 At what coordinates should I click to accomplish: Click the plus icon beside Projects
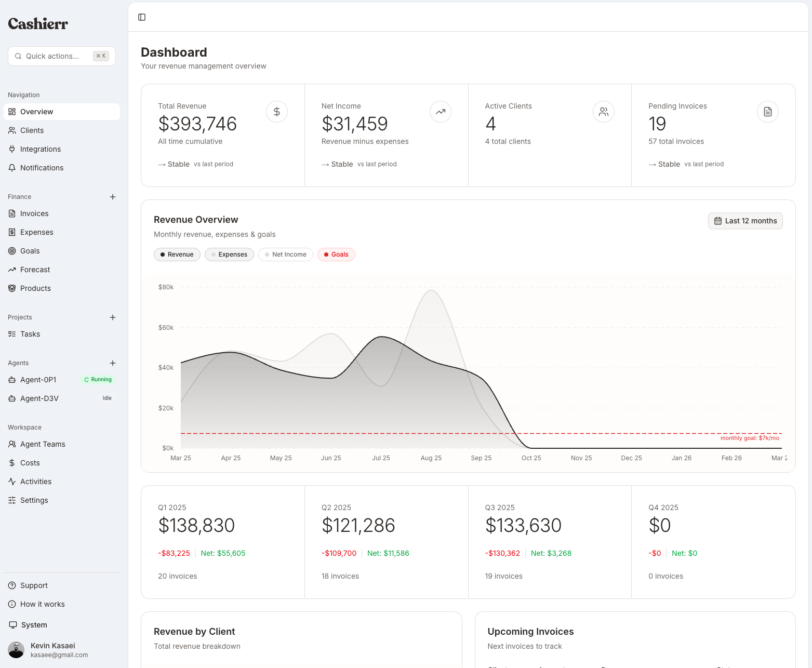click(113, 317)
